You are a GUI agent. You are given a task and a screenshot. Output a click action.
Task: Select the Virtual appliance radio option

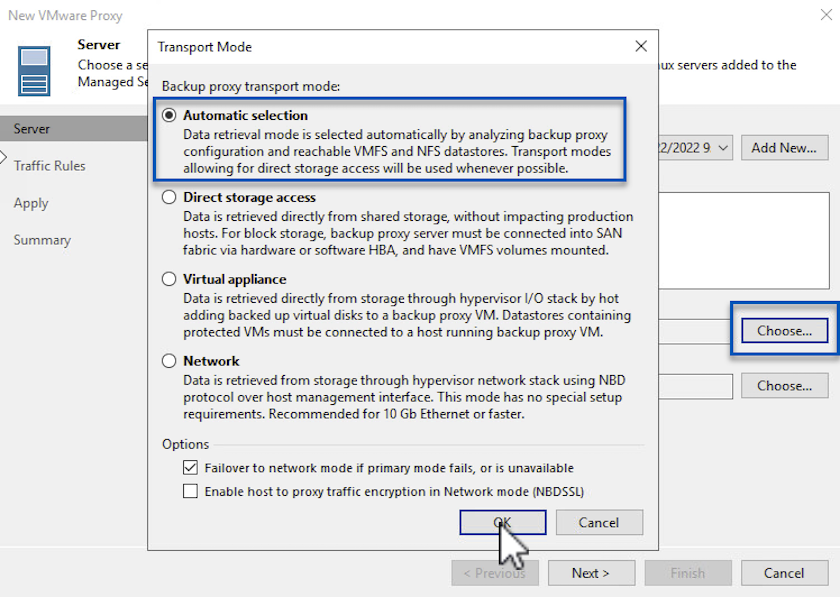169,279
